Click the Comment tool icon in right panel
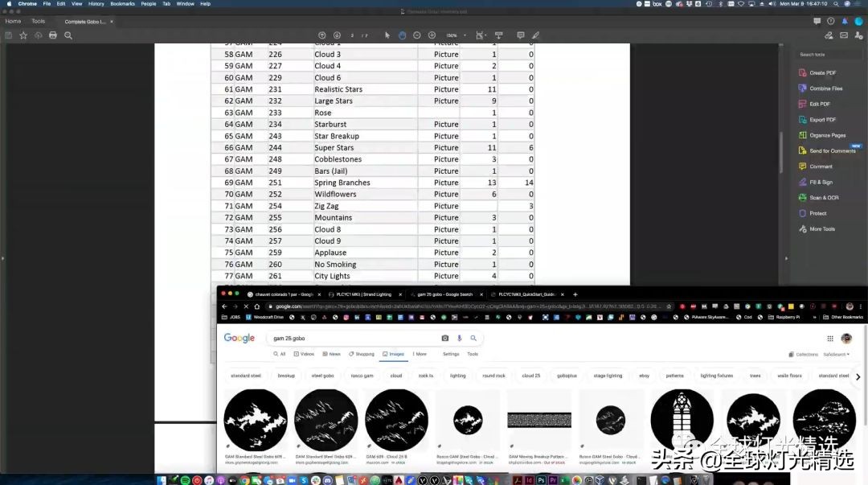This screenshot has width=868, height=485. point(803,166)
